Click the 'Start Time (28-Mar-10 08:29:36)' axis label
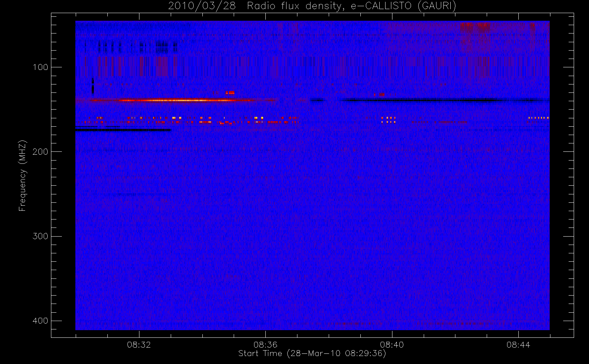 (x=312, y=353)
